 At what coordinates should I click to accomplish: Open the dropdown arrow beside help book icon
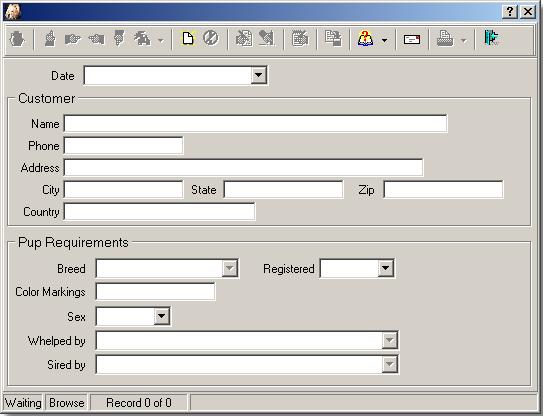point(384,40)
